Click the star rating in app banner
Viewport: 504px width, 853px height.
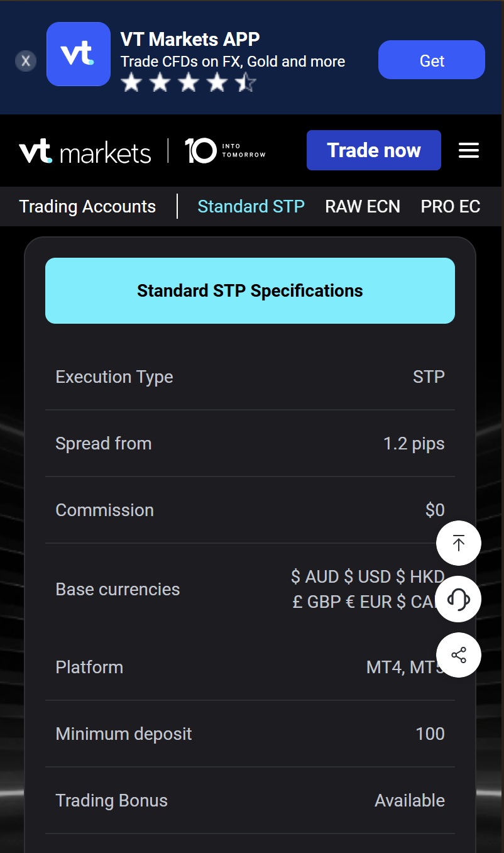click(189, 82)
